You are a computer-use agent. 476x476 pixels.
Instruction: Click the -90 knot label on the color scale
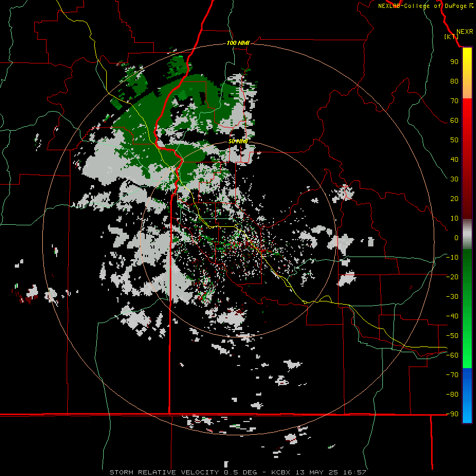(x=452, y=414)
